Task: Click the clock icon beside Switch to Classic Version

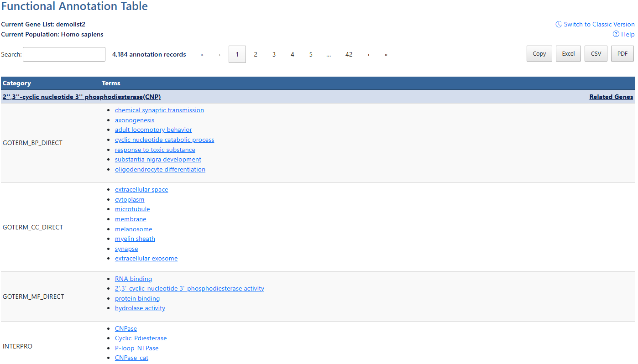Action: tap(559, 24)
